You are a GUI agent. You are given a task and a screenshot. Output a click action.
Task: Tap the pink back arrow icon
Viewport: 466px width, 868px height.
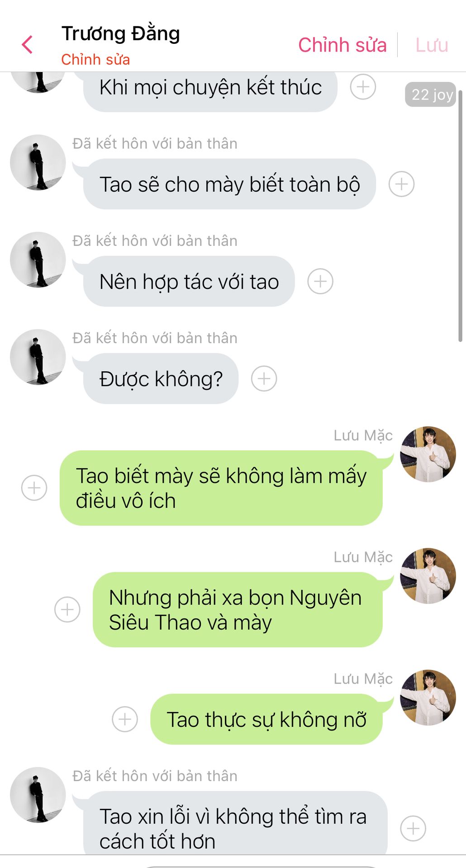pyautogui.click(x=27, y=45)
